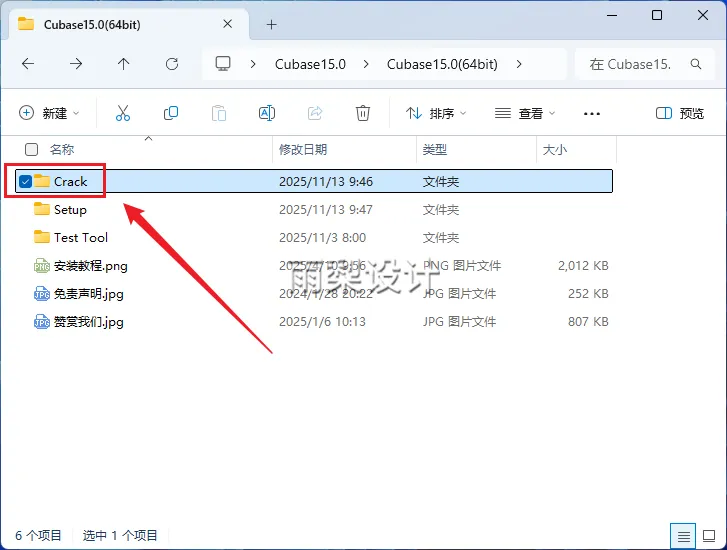Open the three-dot See more menu
Viewport: 727px width, 550px height.
(x=592, y=114)
